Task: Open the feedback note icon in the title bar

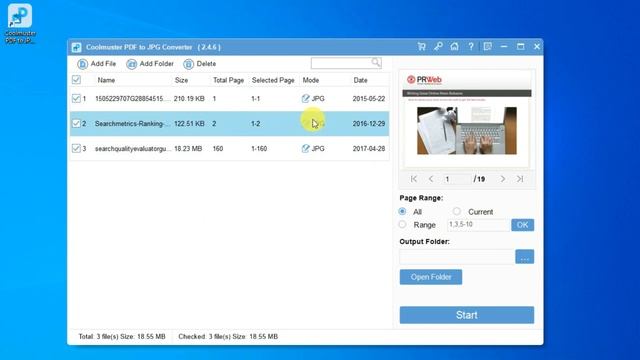Action: pos(487,47)
